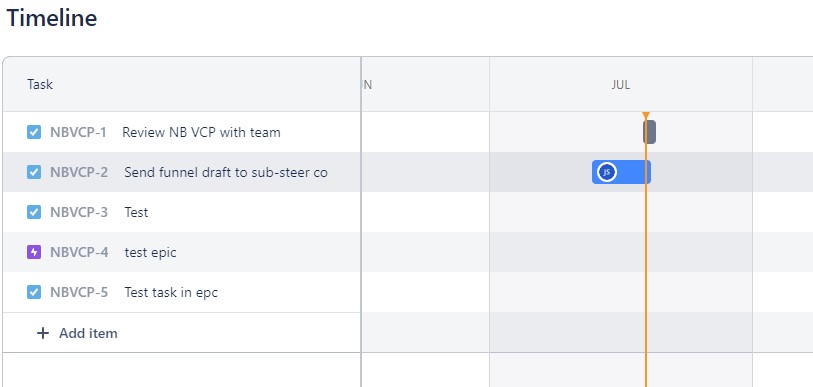The width and height of the screenshot is (813, 387).
Task: Click the orange today marker arrow
Action: point(646,115)
